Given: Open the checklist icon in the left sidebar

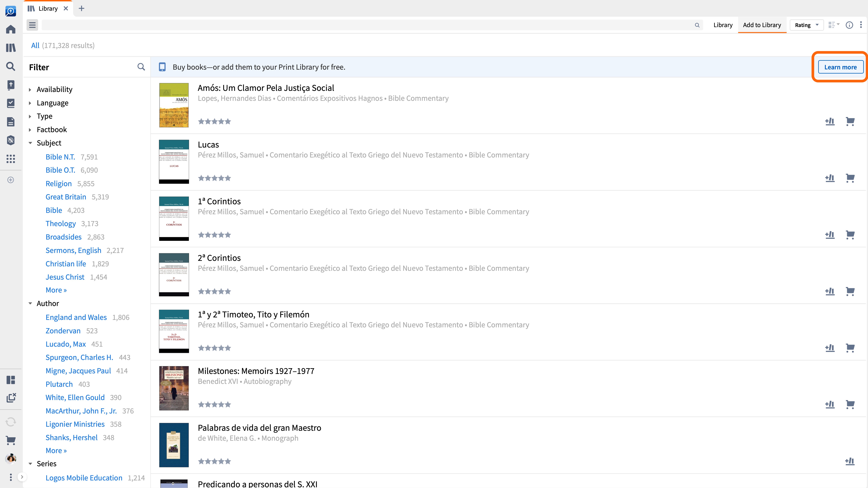Looking at the screenshot, I should tap(11, 103).
